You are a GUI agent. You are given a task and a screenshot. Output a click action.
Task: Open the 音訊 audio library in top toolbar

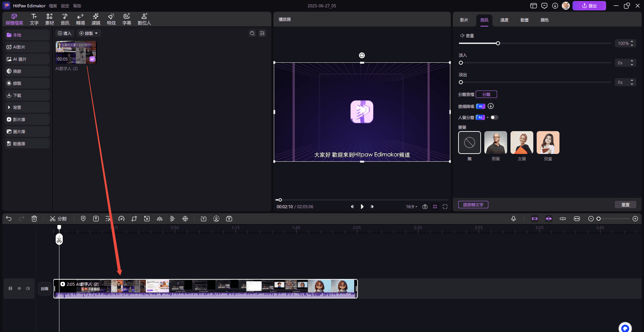[x=65, y=19]
